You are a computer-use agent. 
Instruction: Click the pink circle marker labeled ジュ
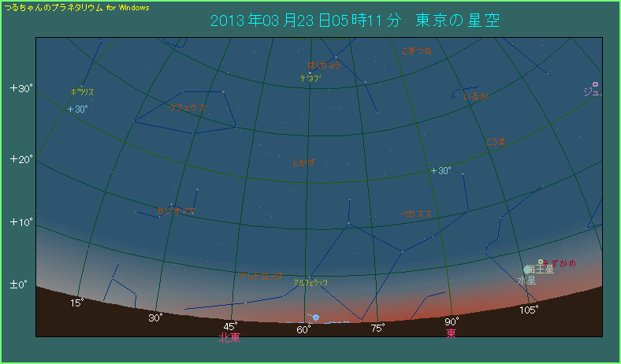tap(595, 84)
